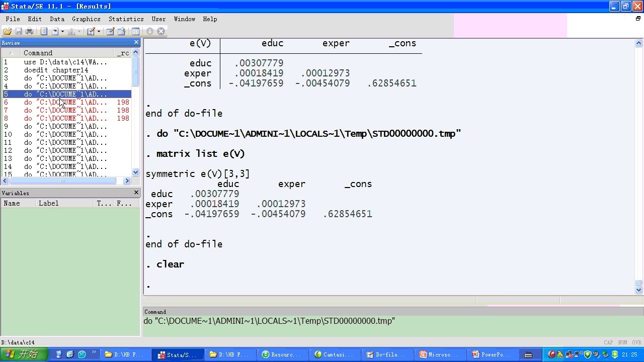Open the Edit menu

pyautogui.click(x=35, y=19)
